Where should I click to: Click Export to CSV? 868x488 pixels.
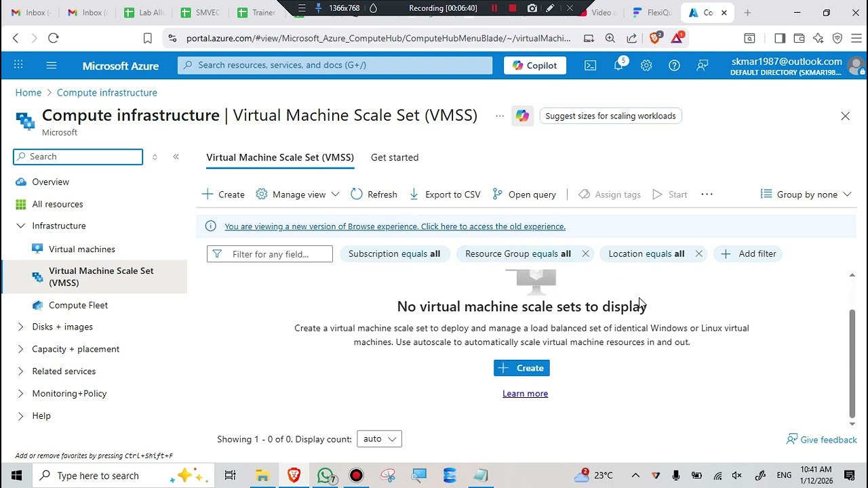point(445,195)
